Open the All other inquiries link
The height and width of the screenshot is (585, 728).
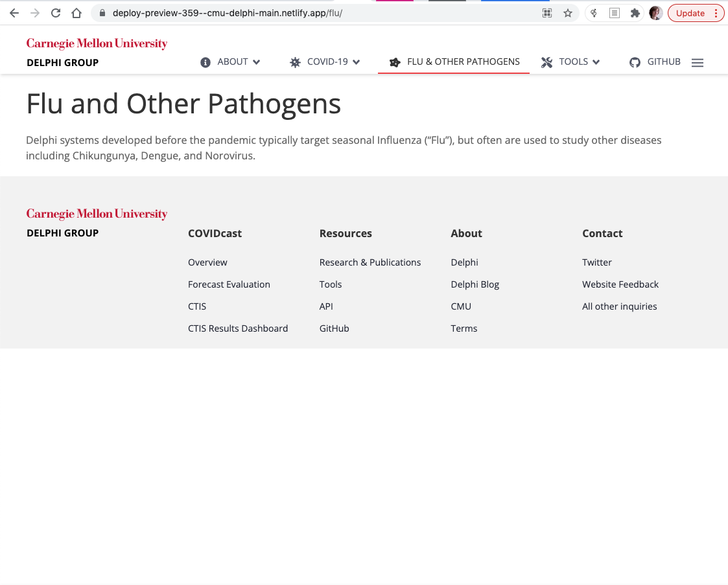click(x=619, y=306)
